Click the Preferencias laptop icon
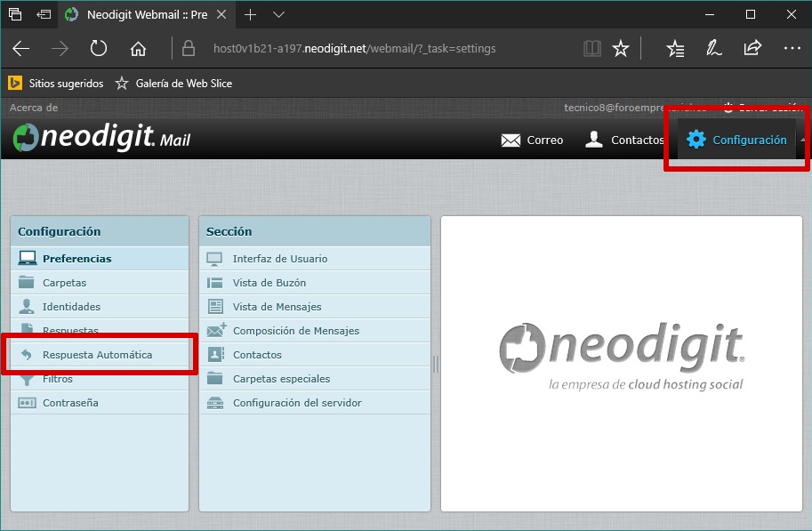812x531 pixels. coord(27,258)
